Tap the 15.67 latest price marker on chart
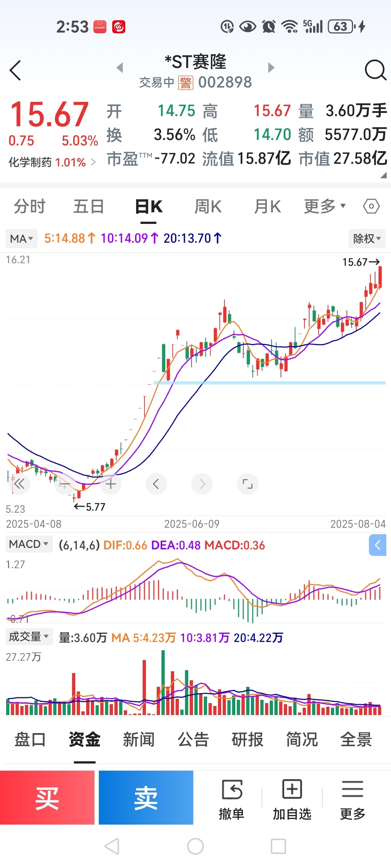The height and width of the screenshot is (868, 391). point(361,262)
